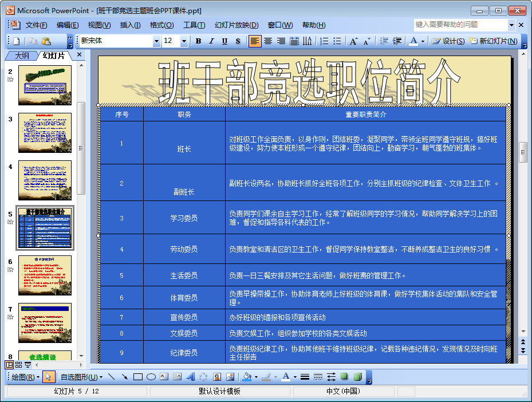Insert clip art from drawing toolbar
The height and width of the screenshot is (402, 532).
[217, 377]
